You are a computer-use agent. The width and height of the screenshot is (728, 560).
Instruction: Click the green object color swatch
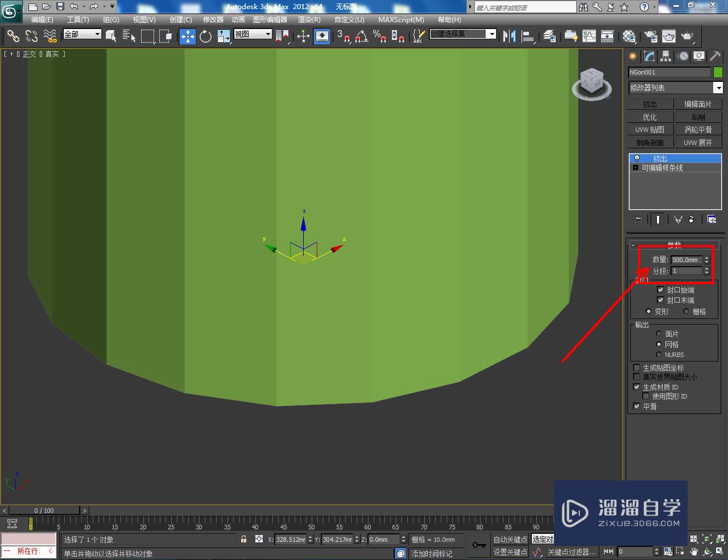(x=718, y=72)
